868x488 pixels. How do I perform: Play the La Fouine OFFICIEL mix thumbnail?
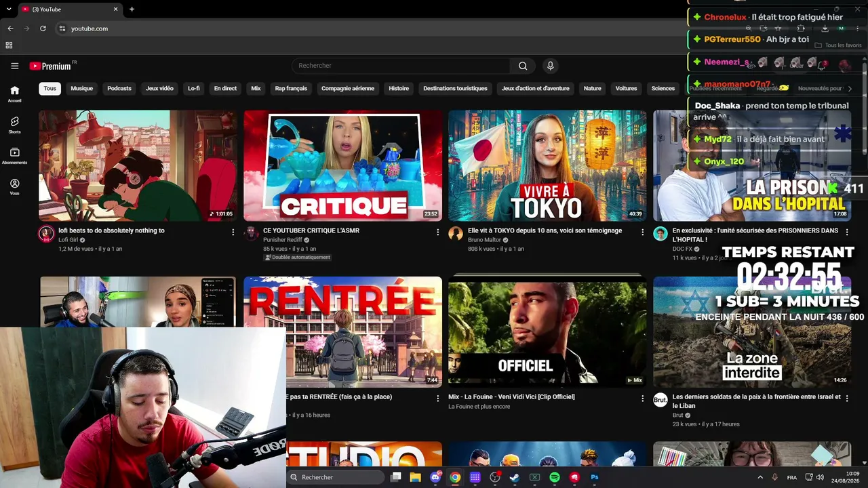(x=547, y=331)
